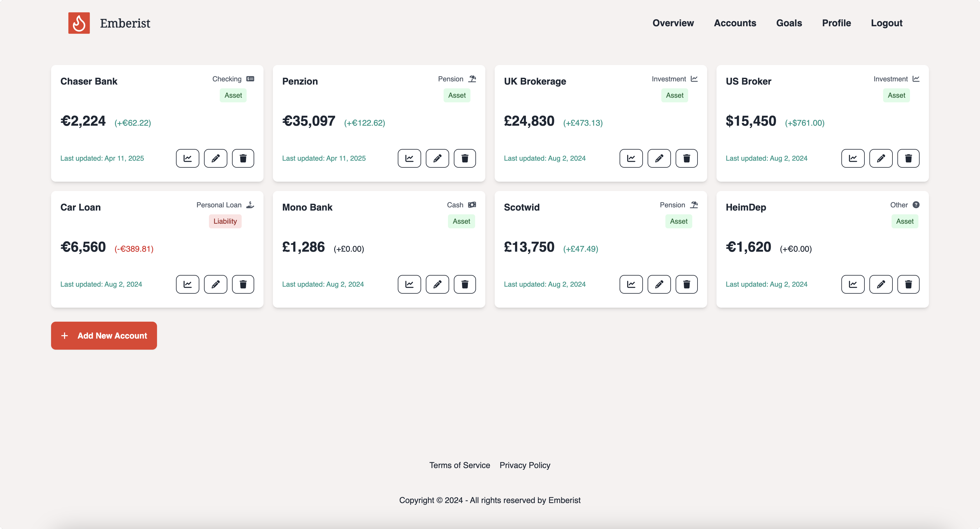The image size is (980, 529).
Task: Navigate to Goals
Action: click(x=789, y=23)
